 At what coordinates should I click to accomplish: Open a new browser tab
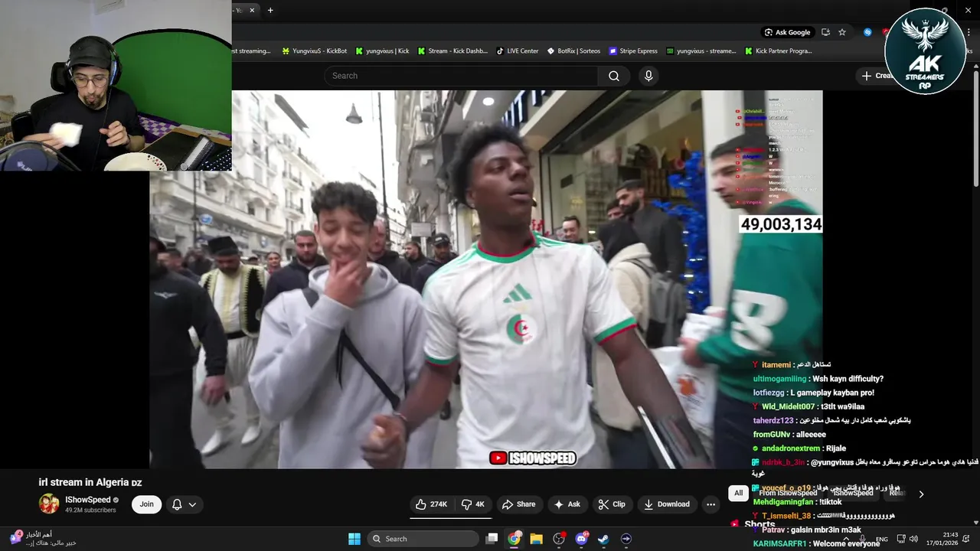click(270, 10)
